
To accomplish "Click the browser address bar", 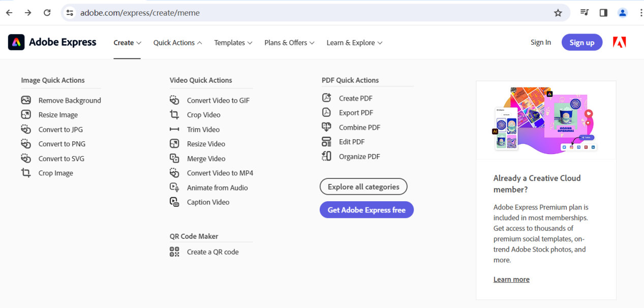I will pyautogui.click(x=305, y=13).
